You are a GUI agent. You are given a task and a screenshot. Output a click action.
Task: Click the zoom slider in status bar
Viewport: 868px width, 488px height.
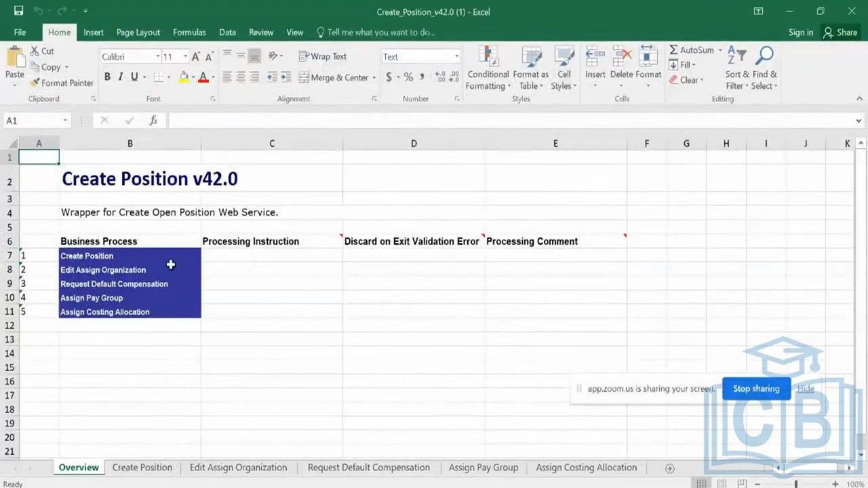click(796, 484)
